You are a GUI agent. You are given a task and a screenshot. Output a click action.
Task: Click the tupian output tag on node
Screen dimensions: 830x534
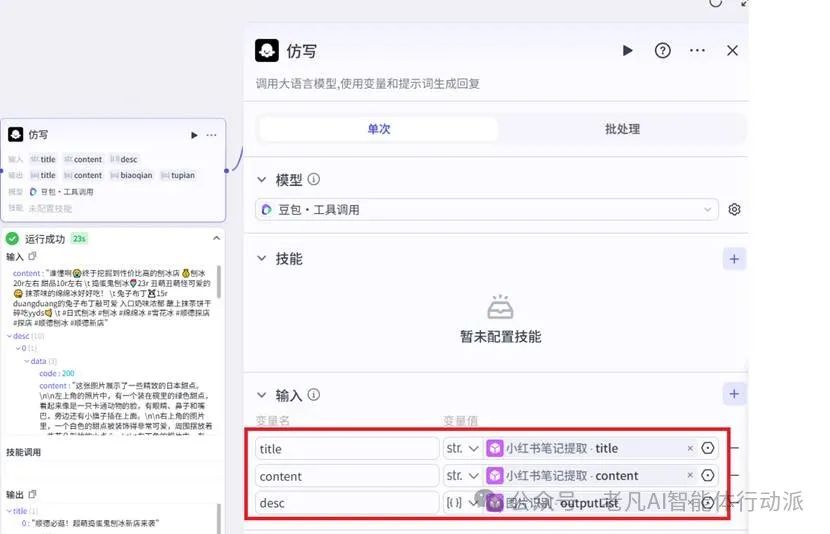click(x=178, y=175)
